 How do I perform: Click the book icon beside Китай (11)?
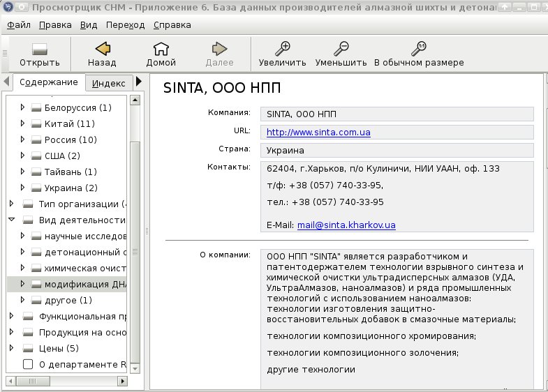(36, 124)
